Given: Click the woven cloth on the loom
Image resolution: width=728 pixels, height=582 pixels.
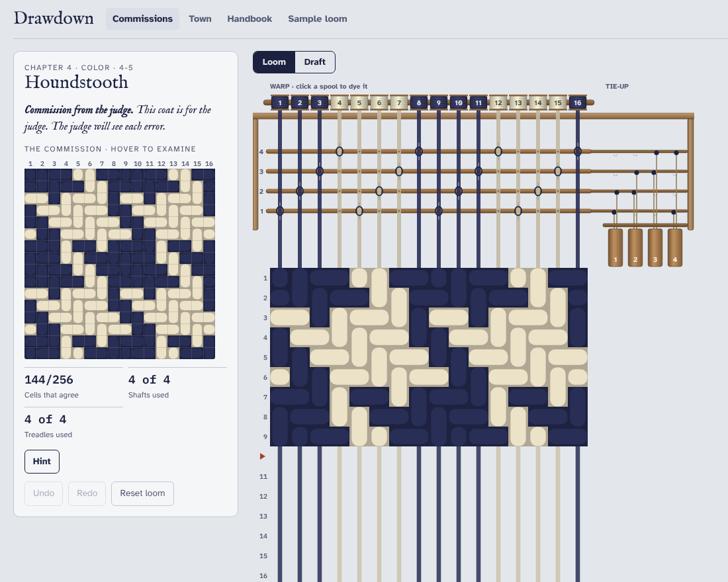Looking at the screenshot, I should pyautogui.click(x=429, y=357).
